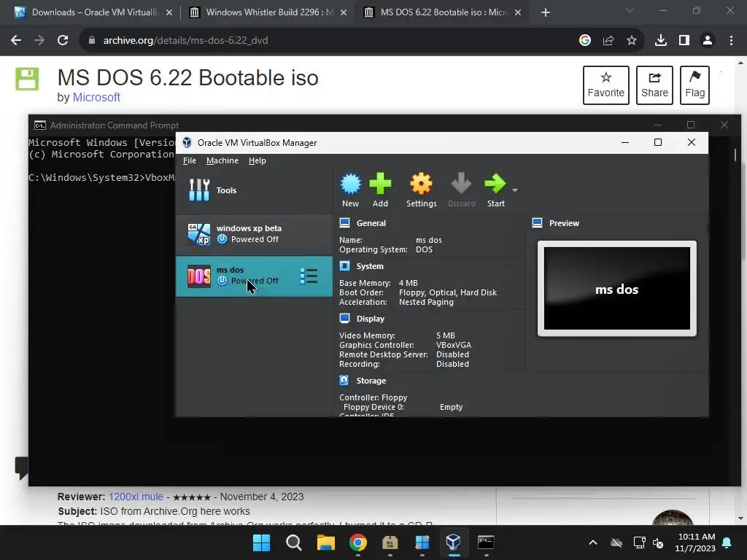This screenshot has width=747, height=560.
Task: Open taskbar Search
Action: click(x=293, y=542)
